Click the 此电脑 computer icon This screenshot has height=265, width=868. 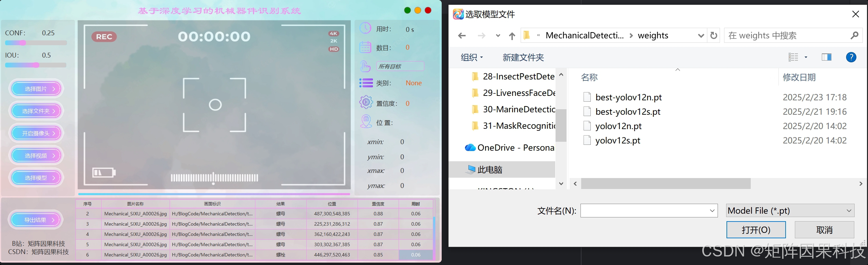point(471,169)
